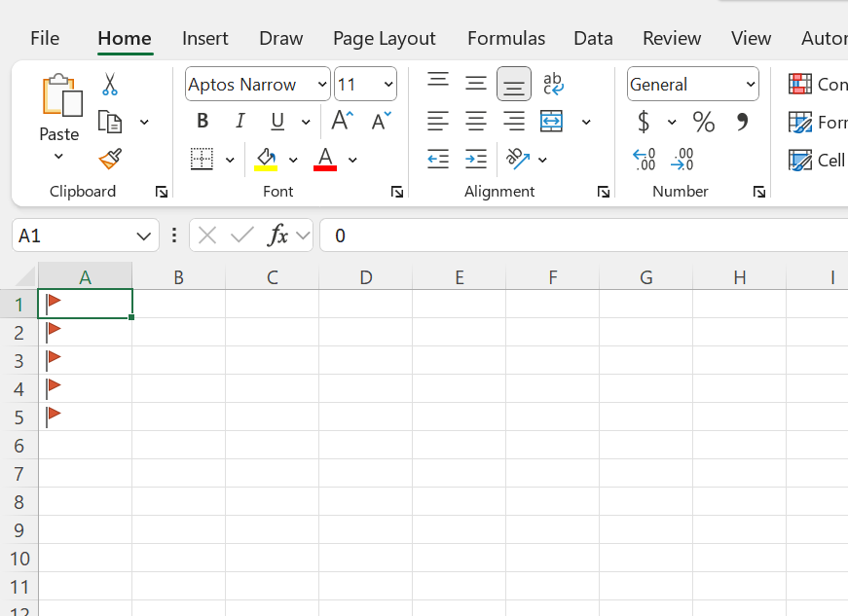This screenshot has width=848, height=616.
Task: Toggle Bold formatting
Action: 203,121
